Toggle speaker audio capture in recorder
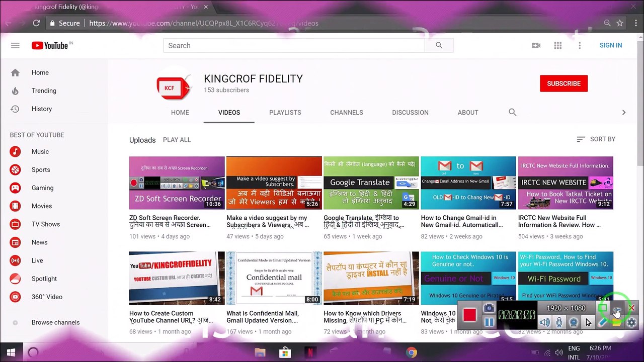Screen dimensions: 644x362 [x=544, y=322]
